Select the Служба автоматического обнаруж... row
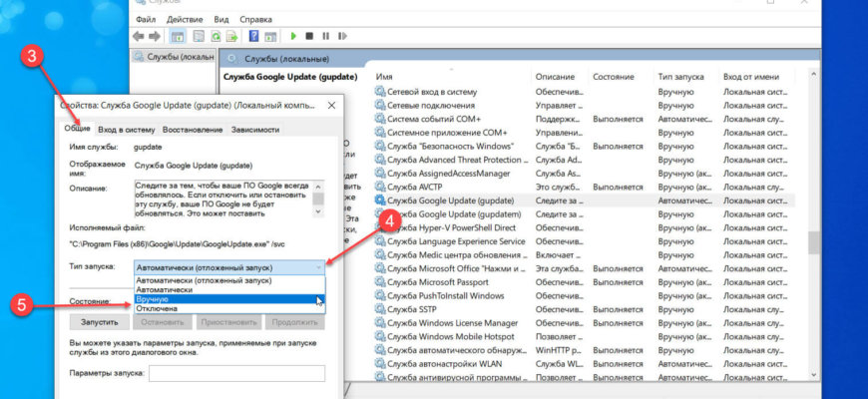The width and height of the screenshot is (868, 399). tap(584, 350)
